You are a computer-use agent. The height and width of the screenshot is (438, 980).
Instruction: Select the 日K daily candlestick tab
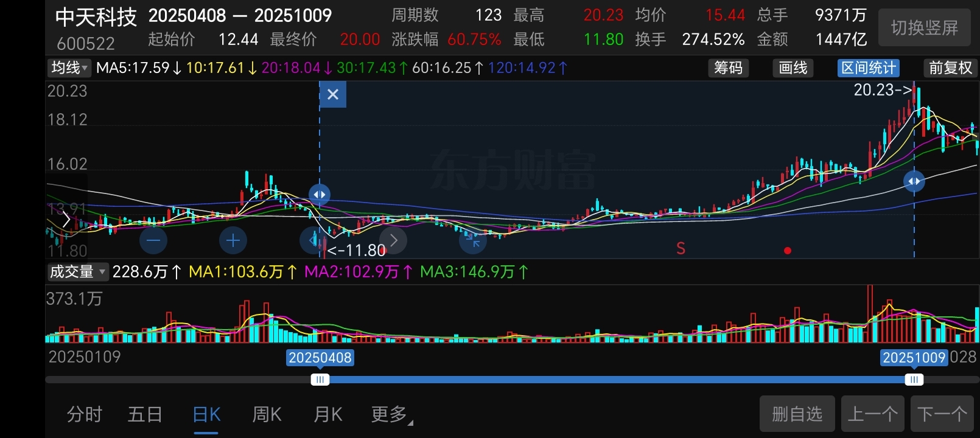click(x=206, y=414)
